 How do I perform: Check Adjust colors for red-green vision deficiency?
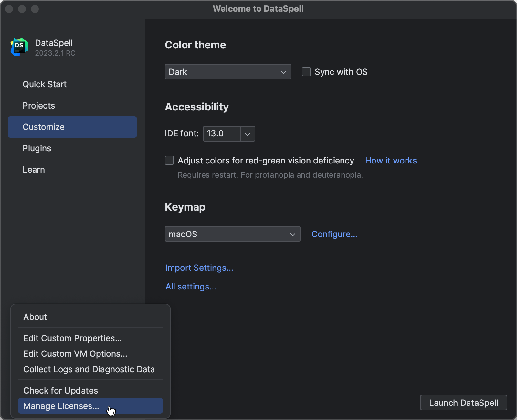169,160
